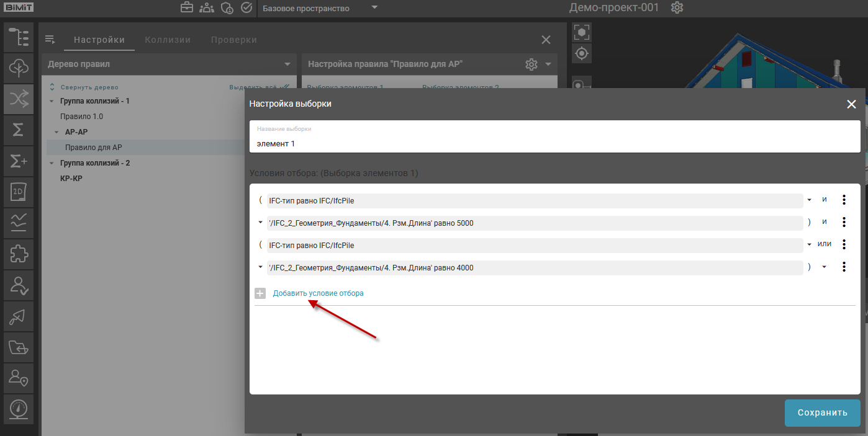Click the cloud upload sidebar icon
Image resolution: width=868 pixels, height=436 pixels.
[19, 68]
